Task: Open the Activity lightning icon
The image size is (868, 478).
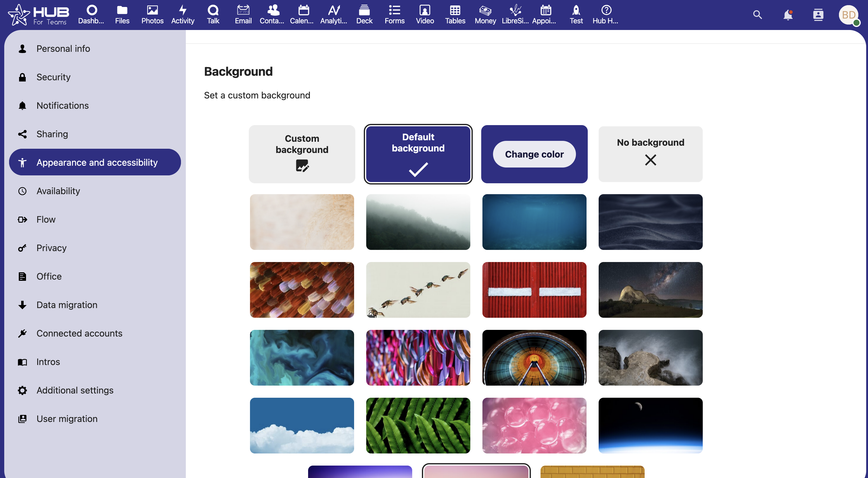Action: click(x=182, y=15)
